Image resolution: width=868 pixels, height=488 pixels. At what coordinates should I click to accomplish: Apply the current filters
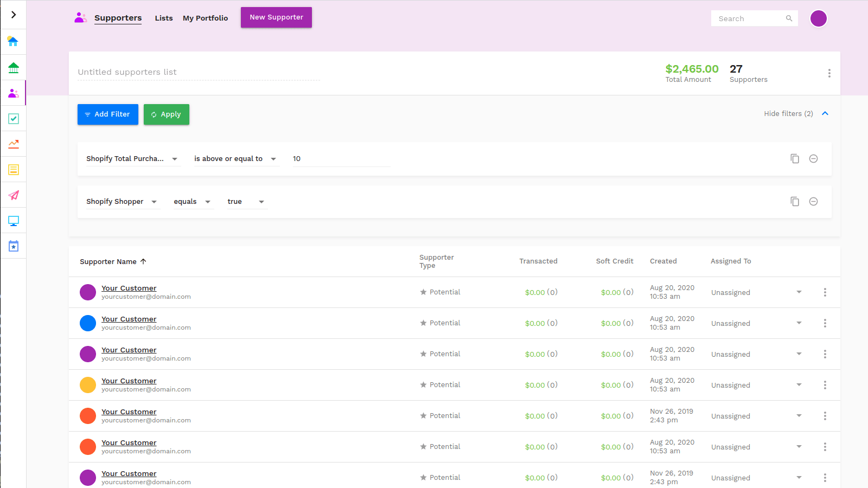pyautogui.click(x=166, y=114)
